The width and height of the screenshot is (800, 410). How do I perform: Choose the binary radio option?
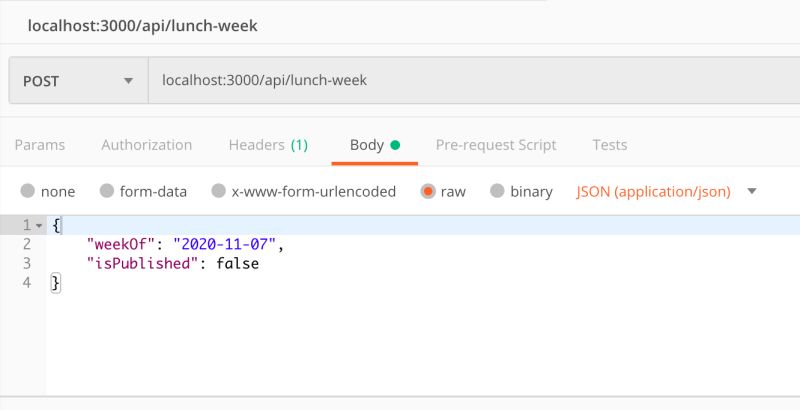pyautogui.click(x=497, y=191)
